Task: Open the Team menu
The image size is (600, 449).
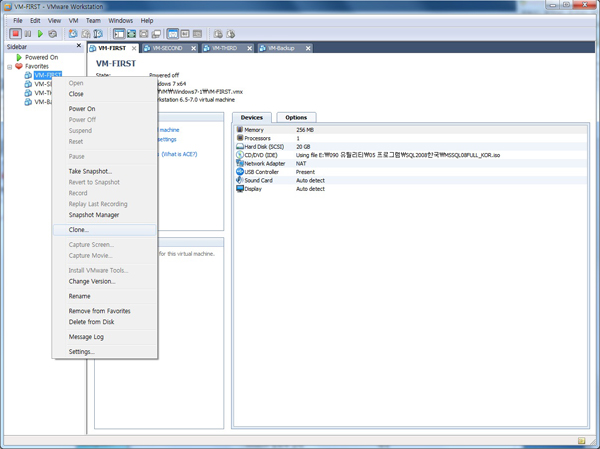Action: click(x=93, y=21)
